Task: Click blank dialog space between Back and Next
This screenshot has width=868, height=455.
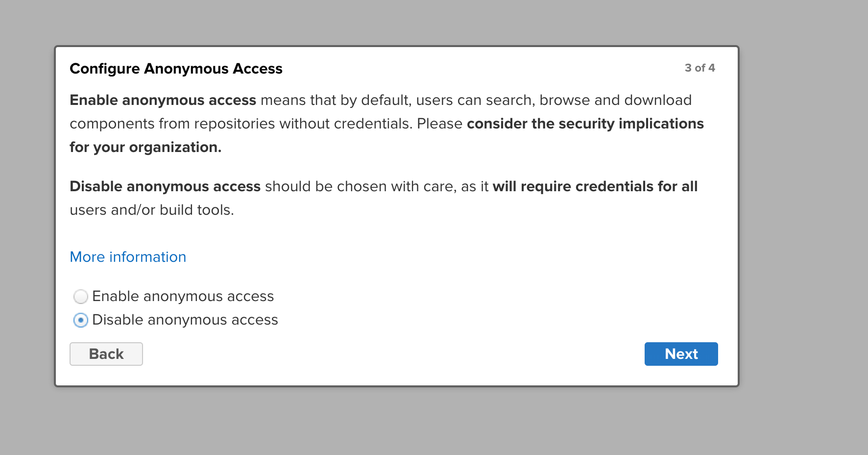Action: pyautogui.click(x=392, y=354)
